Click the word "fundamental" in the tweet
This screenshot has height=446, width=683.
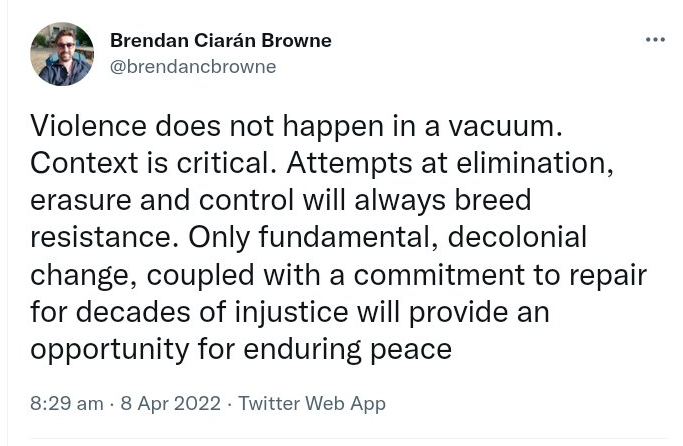pyautogui.click(x=328, y=237)
